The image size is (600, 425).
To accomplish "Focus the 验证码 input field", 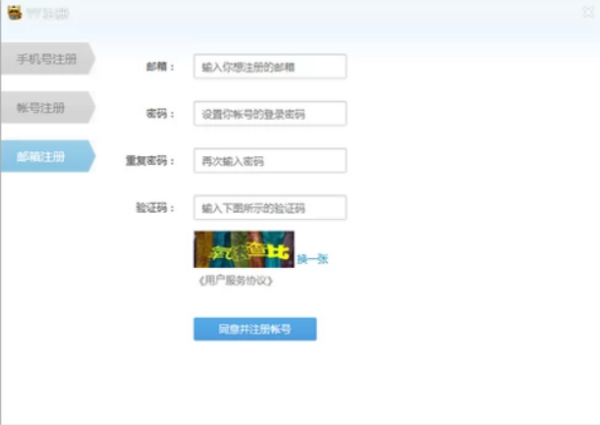I will (x=270, y=208).
